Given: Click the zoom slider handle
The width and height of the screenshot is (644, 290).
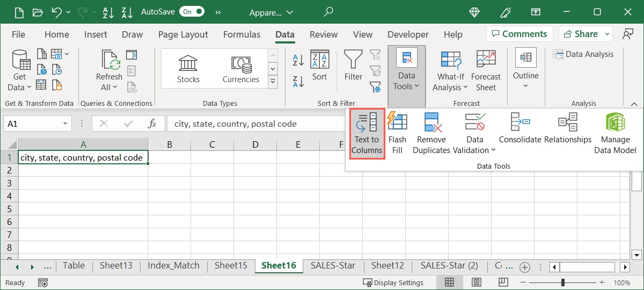Looking at the screenshot, I should pyautogui.click(x=563, y=282).
